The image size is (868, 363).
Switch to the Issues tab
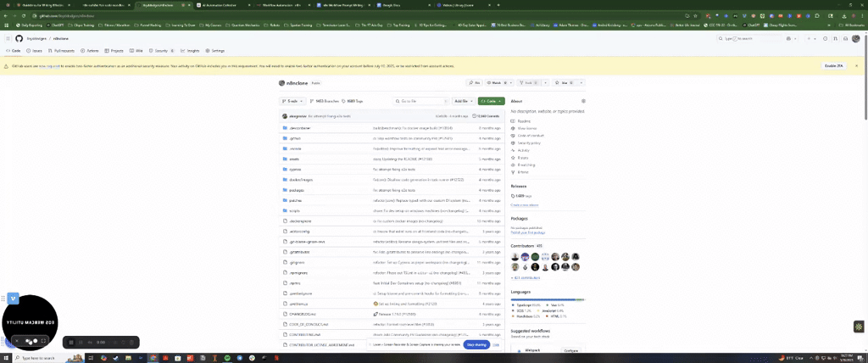34,50
